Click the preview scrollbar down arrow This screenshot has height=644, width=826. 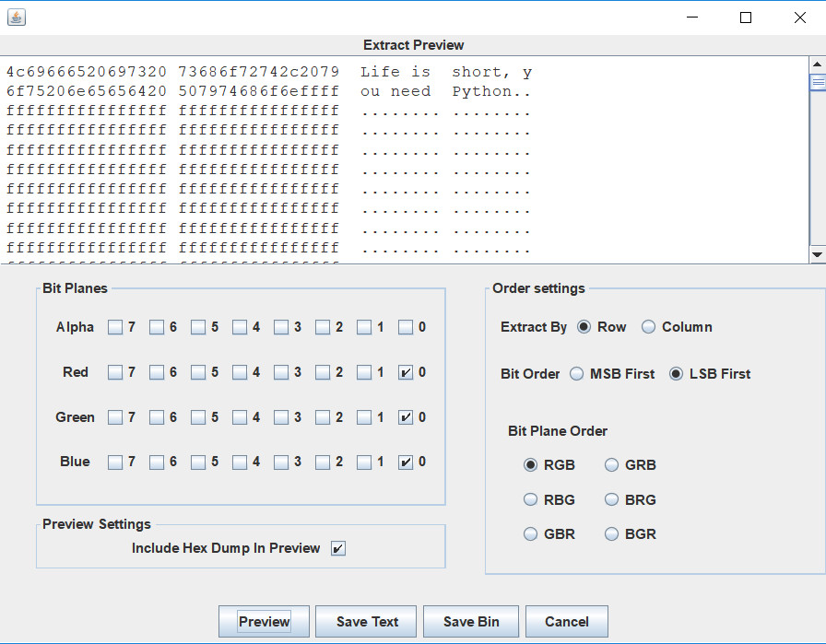817,254
